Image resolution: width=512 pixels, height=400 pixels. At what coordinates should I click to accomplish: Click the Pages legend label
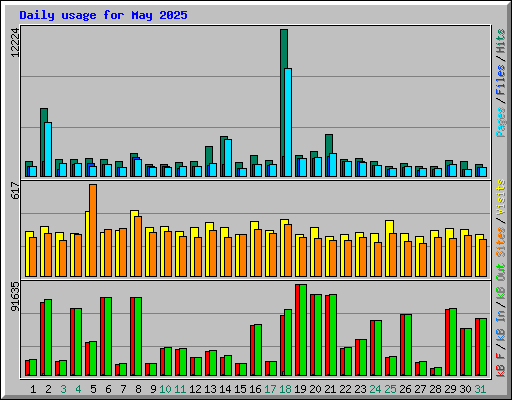tap(500, 122)
